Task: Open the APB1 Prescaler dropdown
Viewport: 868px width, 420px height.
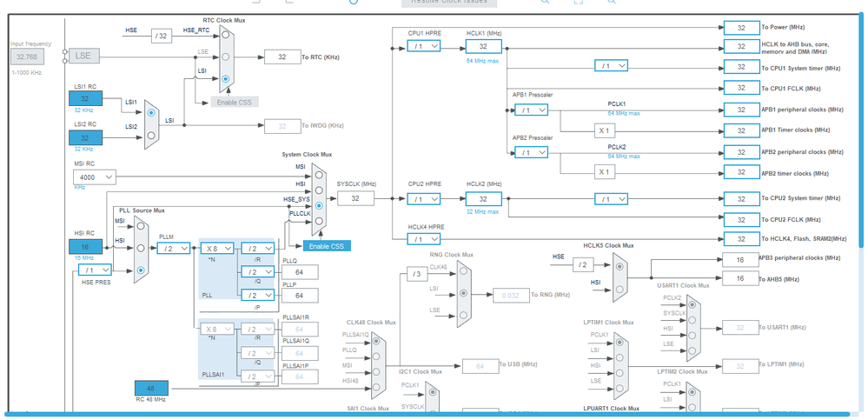Action: click(x=532, y=110)
